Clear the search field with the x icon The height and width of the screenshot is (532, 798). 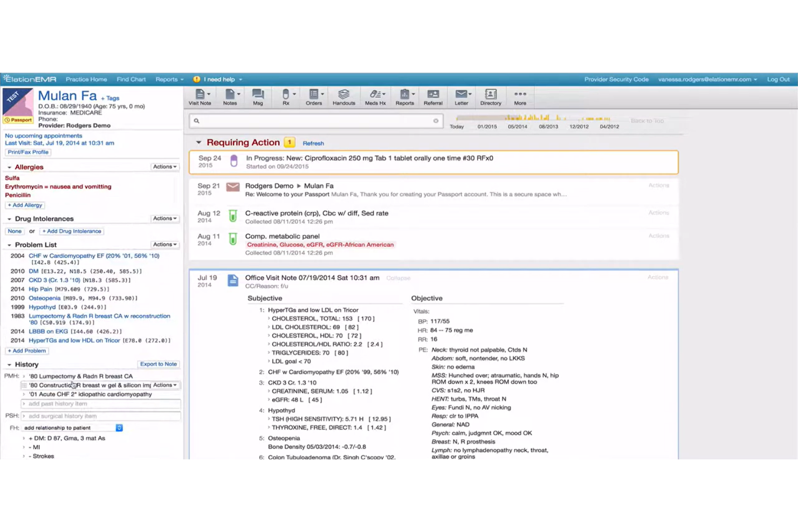tap(436, 121)
